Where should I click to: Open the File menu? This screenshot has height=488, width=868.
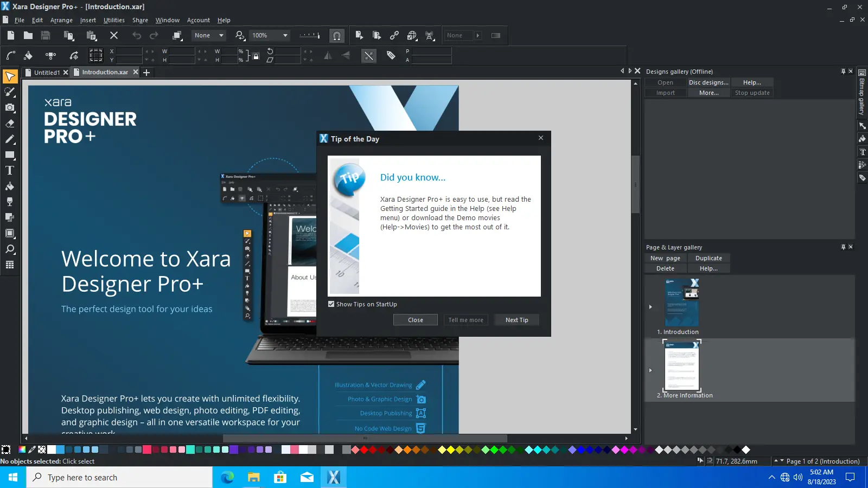coord(20,20)
